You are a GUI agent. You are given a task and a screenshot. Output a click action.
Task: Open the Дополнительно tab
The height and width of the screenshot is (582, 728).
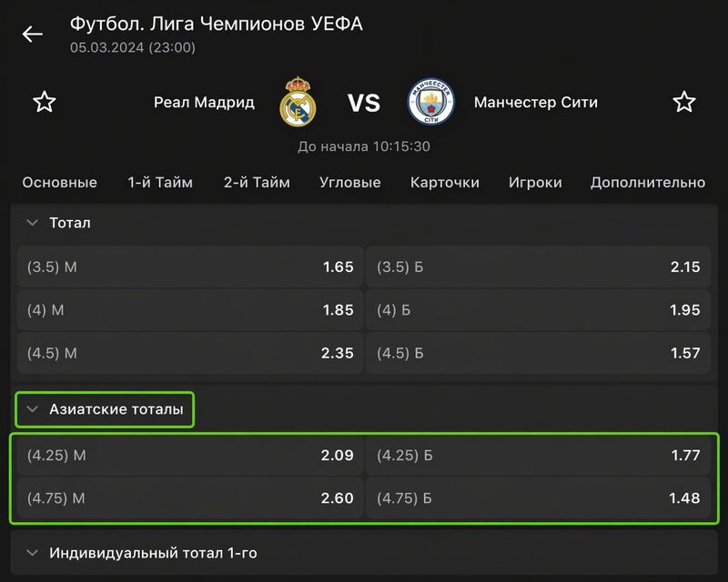(648, 182)
